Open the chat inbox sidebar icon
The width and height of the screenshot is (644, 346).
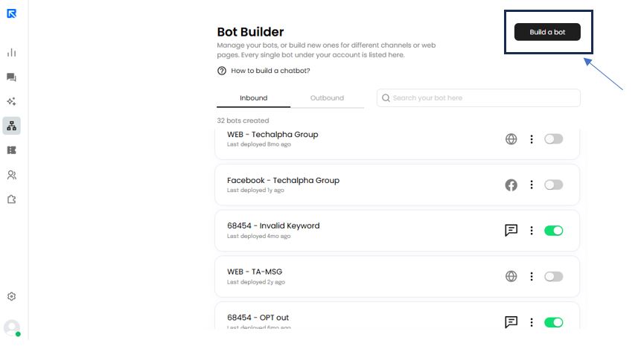(x=11, y=77)
